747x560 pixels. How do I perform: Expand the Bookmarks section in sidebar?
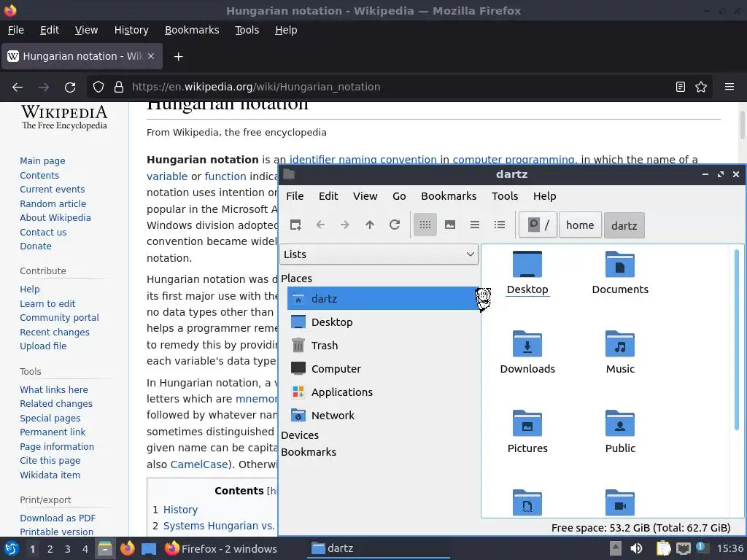tap(309, 452)
